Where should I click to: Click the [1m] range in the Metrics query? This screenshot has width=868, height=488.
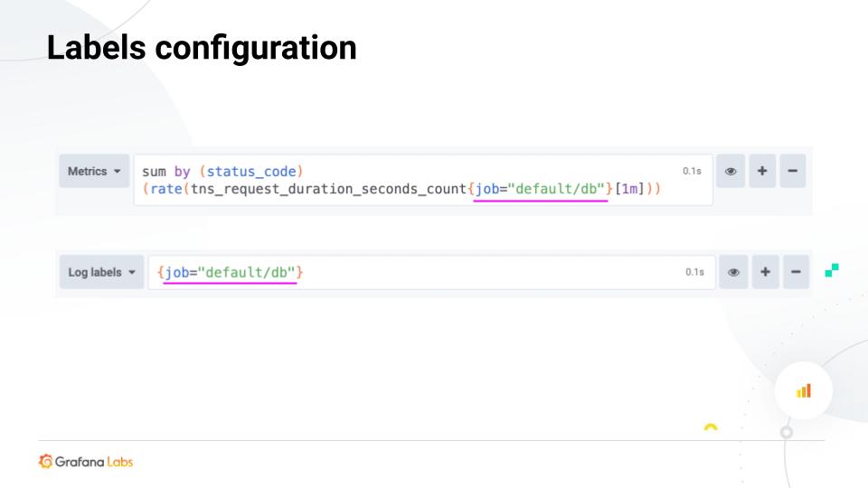click(631, 188)
